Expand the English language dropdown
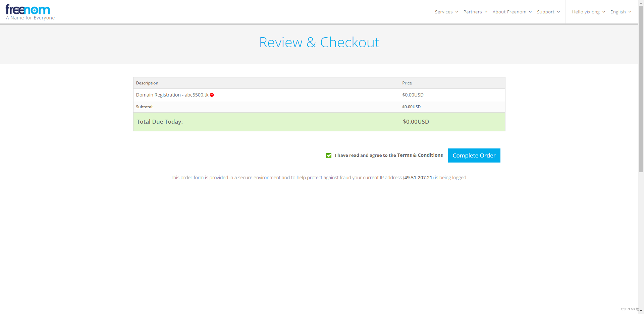Screen dimensions: 644x314 pyautogui.click(x=621, y=12)
